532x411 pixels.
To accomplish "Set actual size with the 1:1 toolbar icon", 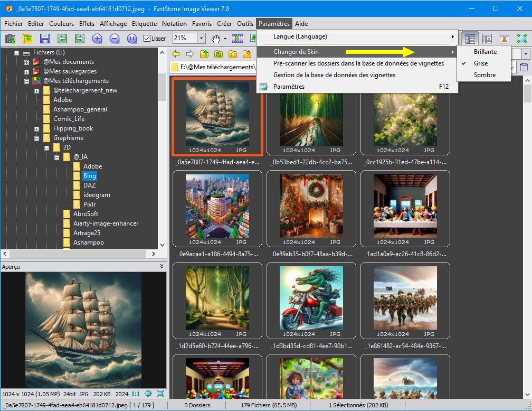I will 132,39.
